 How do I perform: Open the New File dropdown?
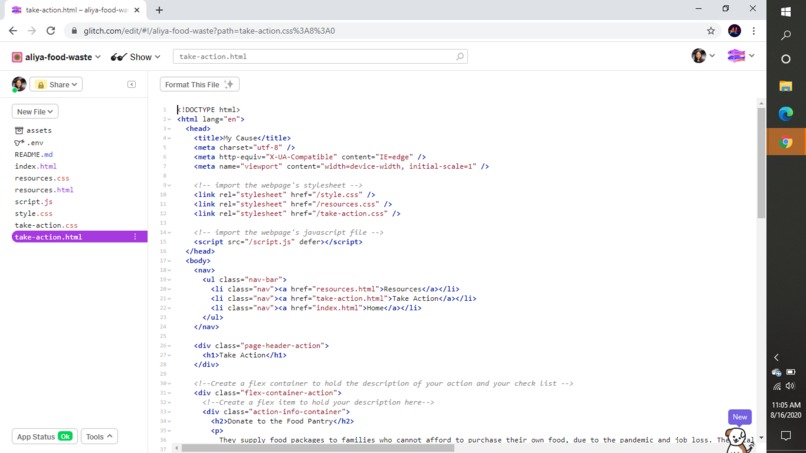[x=35, y=112]
